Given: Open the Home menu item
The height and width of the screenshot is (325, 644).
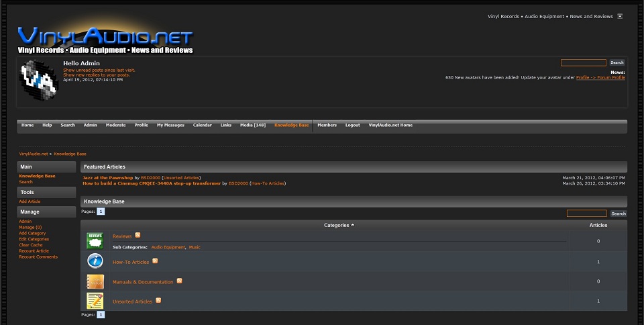Looking at the screenshot, I should click(28, 125).
